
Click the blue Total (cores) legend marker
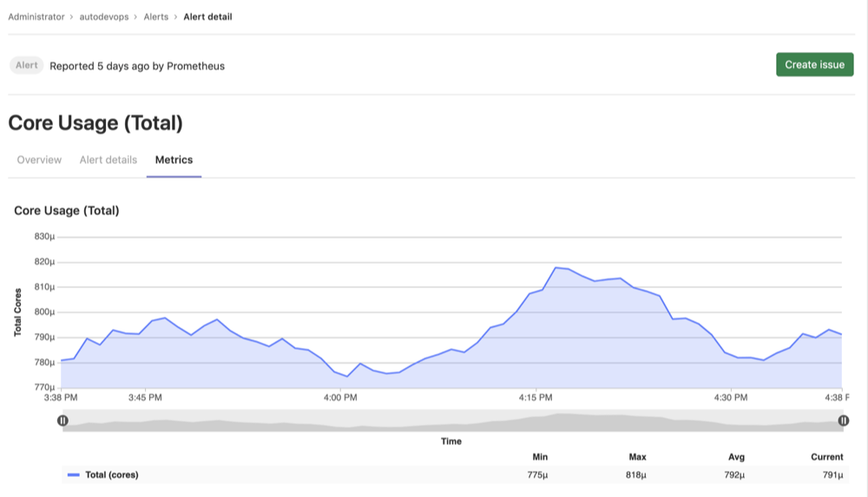(74, 475)
